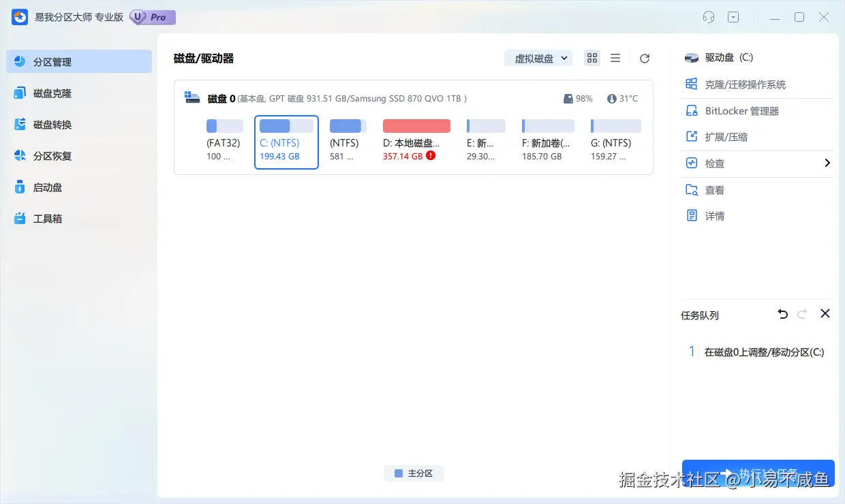Viewport: 845px width, 504px height.
Task: Click the 磁盘 0 disk icon
Action: click(192, 98)
